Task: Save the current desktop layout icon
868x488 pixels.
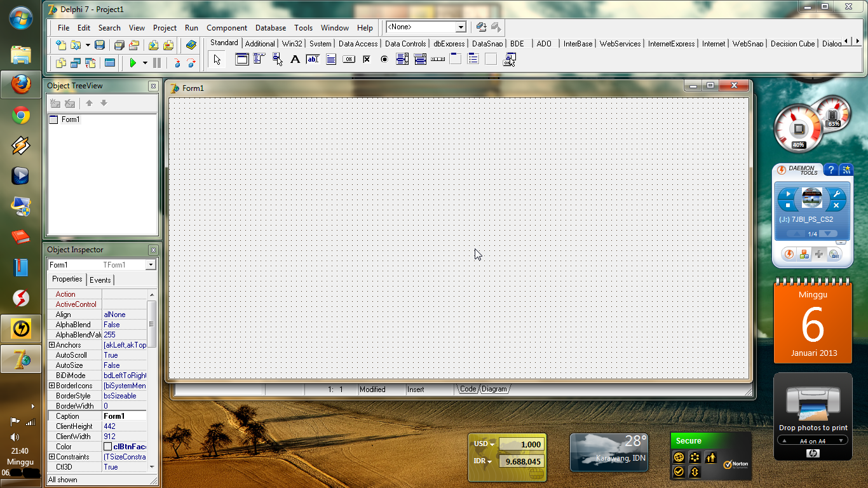Action: [481, 27]
